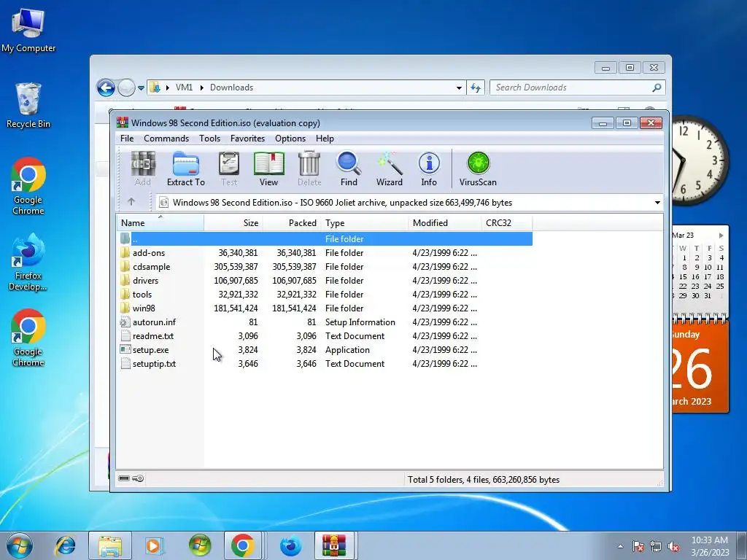Image resolution: width=747 pixels, height=560 pixels.
Task: Click the volume muted tray icon
Action: (673, 547)
